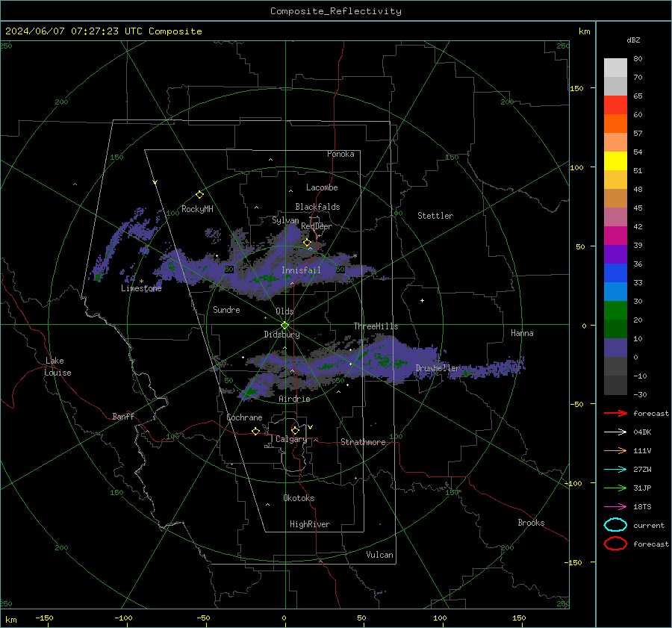Click the Stettler town label
672x628 pixels.
pyautogui.click(x=435, y=216)
